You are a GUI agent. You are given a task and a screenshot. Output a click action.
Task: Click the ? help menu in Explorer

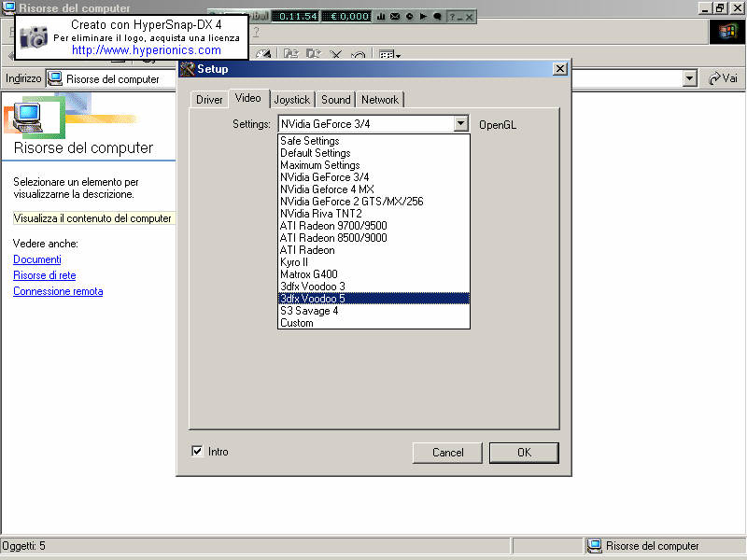tap(256, 32)
